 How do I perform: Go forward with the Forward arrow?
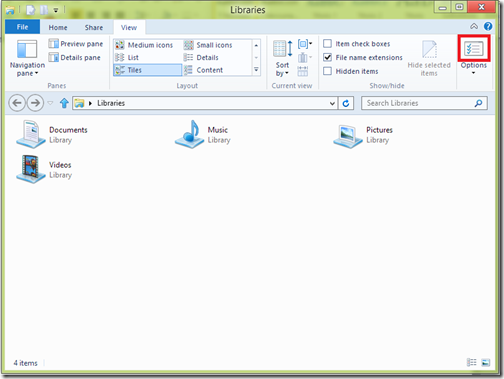(x=35, y=103)
